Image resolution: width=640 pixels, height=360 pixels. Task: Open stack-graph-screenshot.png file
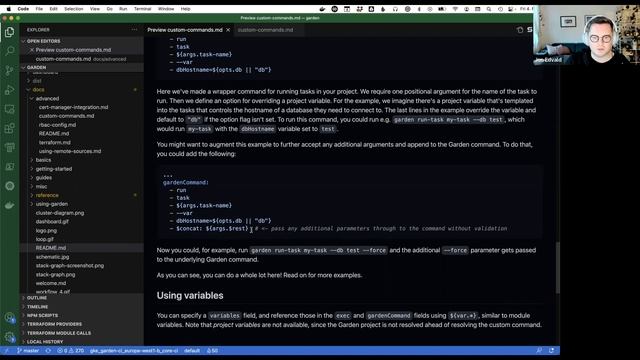click(x=70, y=266)
